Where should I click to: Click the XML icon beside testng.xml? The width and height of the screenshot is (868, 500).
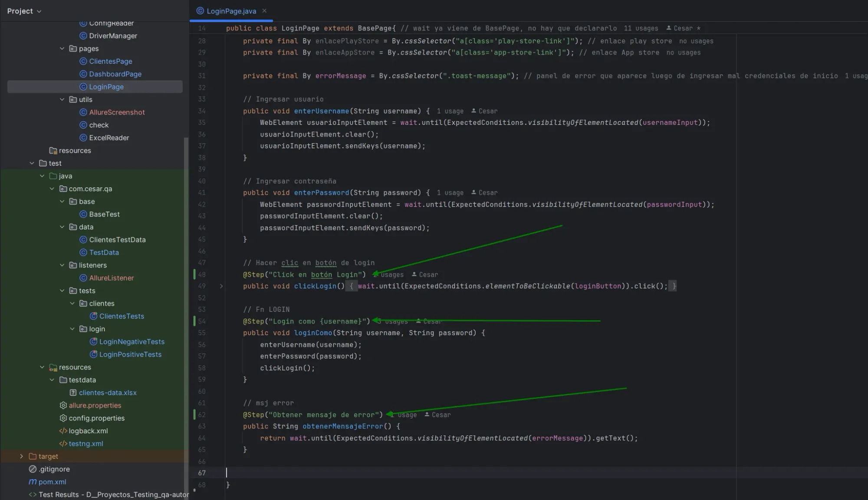point(62,444)
